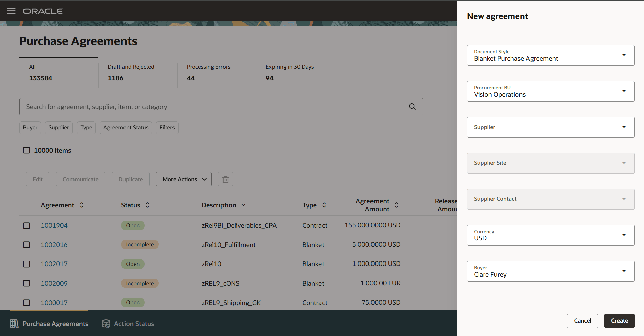Click the Incomplete status badge for 1002016
Viewport: 644px width, 336px height.
point(140,245)
